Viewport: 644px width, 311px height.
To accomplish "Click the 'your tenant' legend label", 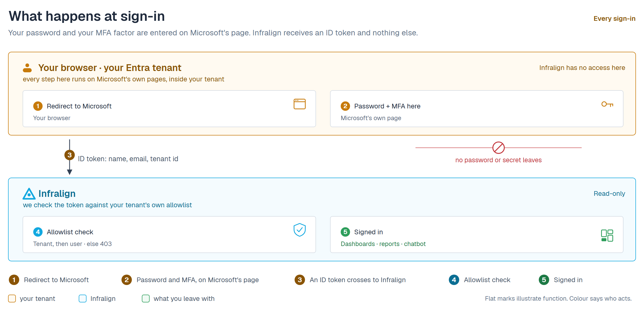I will click(x=37, y=299).
